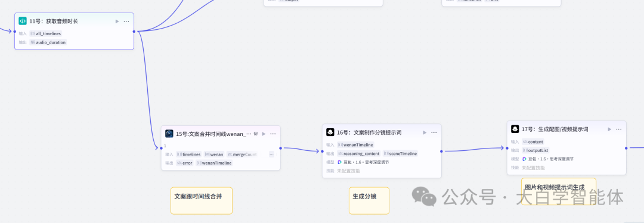The width and height of the screenshot is (644, 223).
Task: Select the 图片和视频提示词生成 sticky note
Action: point(559,191)
